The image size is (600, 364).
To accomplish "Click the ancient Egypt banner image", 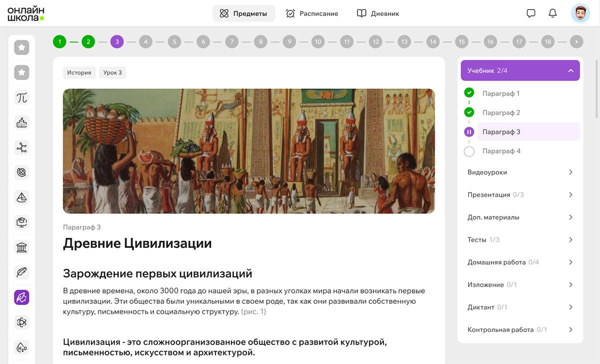I will [248, 151].
